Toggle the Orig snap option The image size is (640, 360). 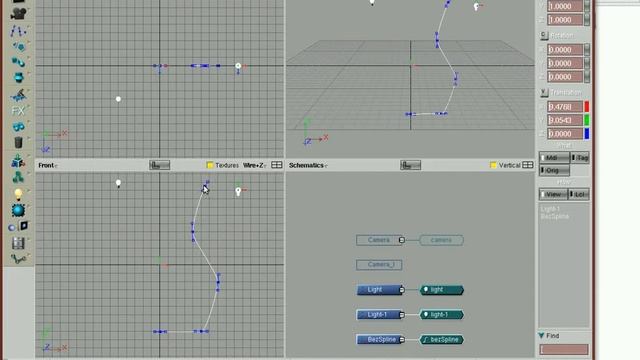[554, 170]
